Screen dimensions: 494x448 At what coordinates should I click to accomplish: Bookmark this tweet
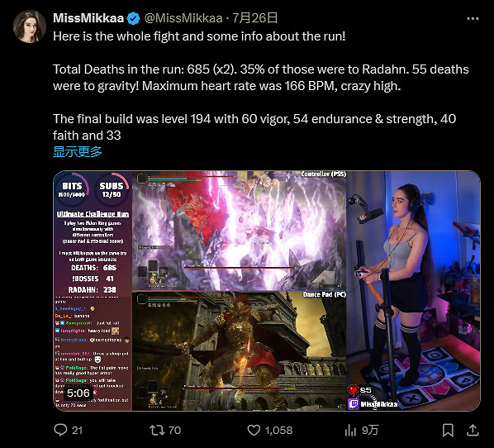(448, 430)
